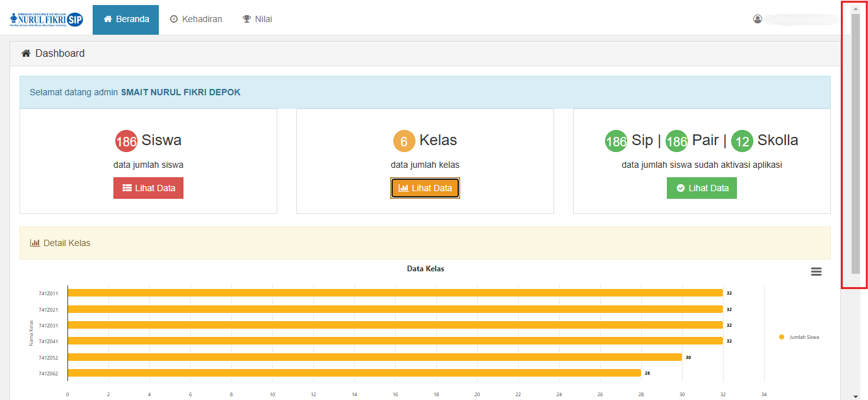Click the green 186 Sip badge
Image resolution: width=868 pixels, height=400 pixels.
616,141
